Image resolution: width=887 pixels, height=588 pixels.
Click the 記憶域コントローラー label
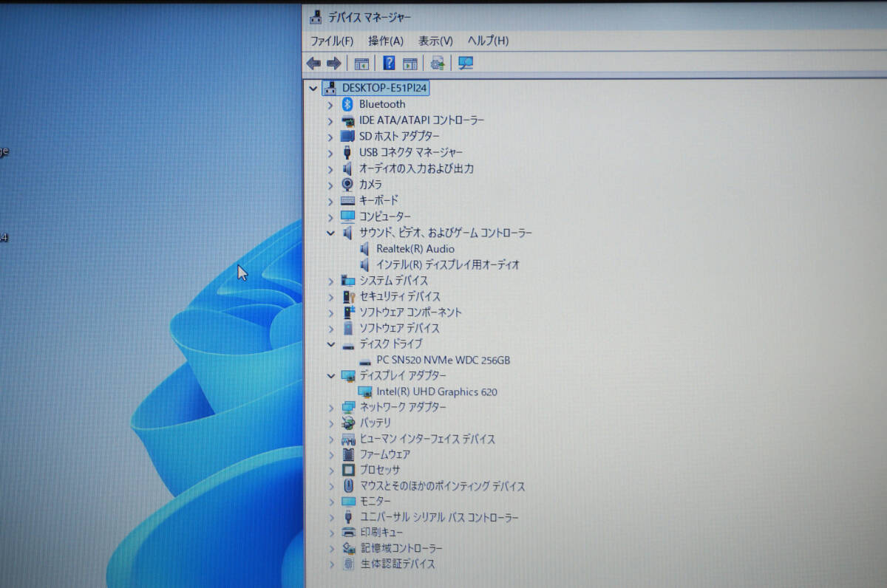click(x=402, y=549)
